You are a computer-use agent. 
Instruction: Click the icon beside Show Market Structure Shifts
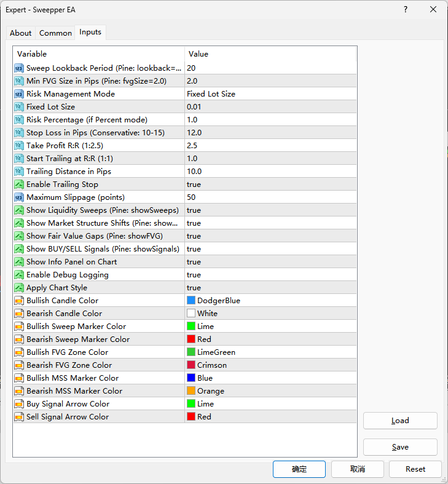click(x=19, y=223)
